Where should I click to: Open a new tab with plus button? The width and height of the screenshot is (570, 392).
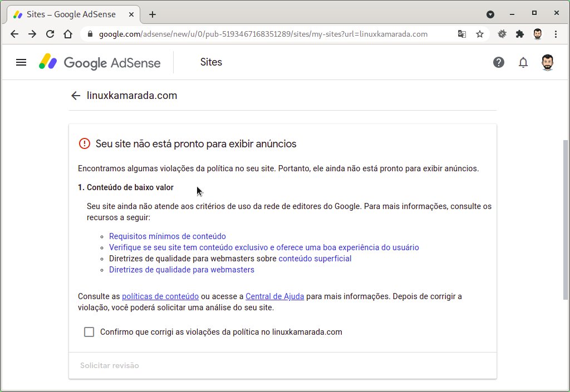click(153, 14)
